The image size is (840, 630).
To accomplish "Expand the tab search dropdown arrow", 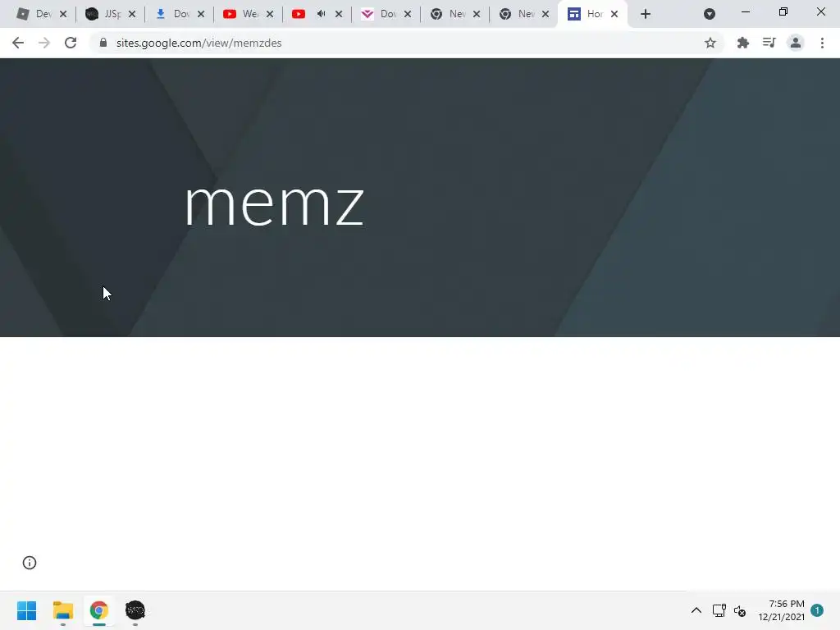I will (x=710, y=15).
